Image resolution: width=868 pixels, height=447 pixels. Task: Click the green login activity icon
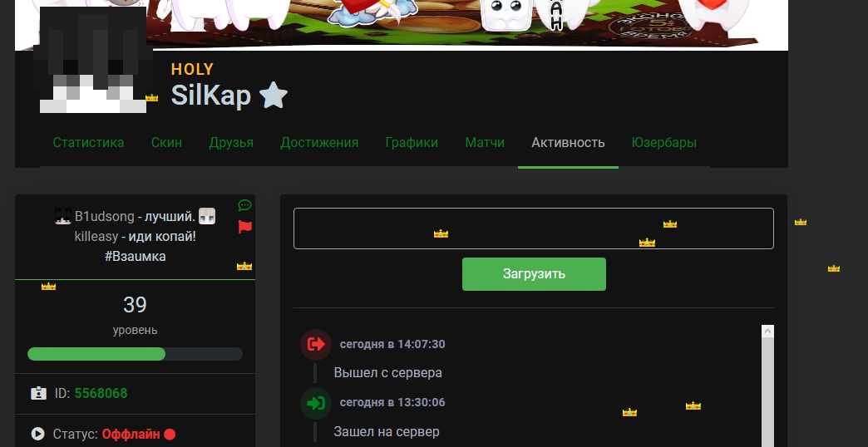(316, 403)
